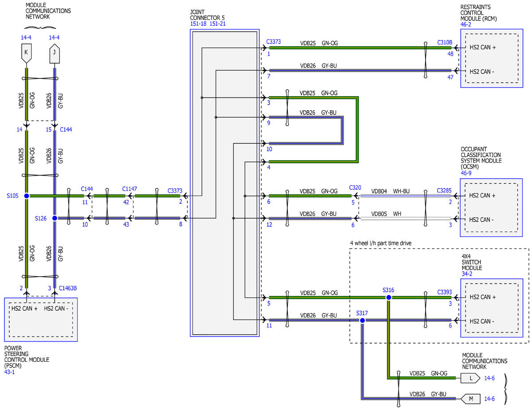Click pin number 47 near the RCM
Image resolution: width=532 pixels, height=411 pixels.
tap(450, 77)
